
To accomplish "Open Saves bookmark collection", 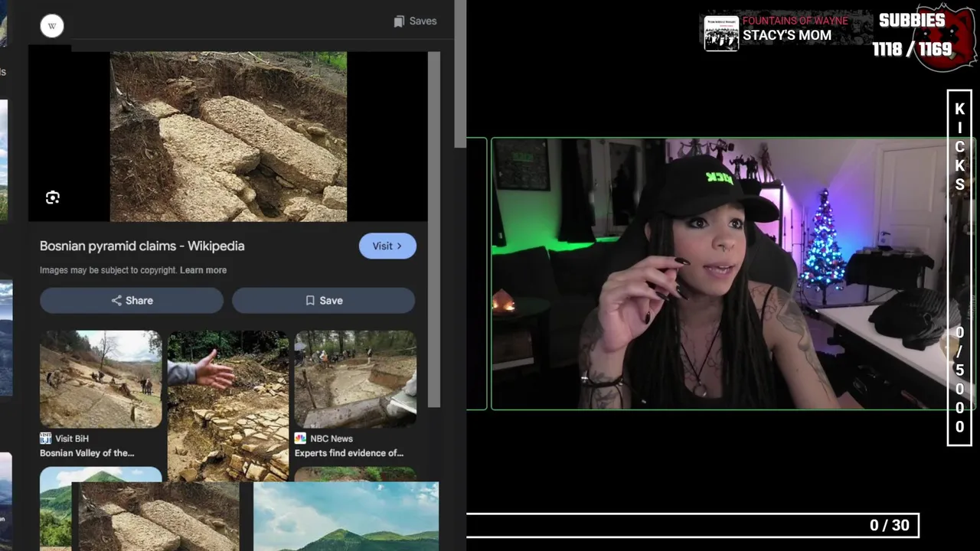I will (x=415, y=21).
